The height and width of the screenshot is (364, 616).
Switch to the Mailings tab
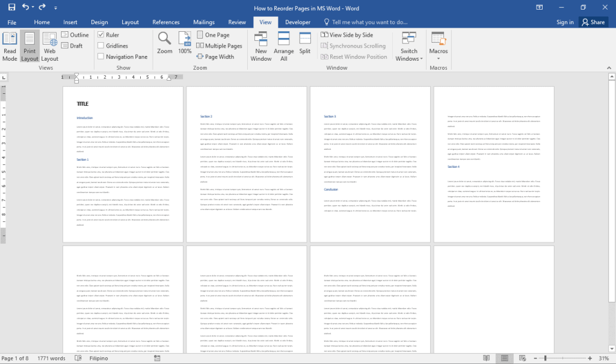[204, 22]
